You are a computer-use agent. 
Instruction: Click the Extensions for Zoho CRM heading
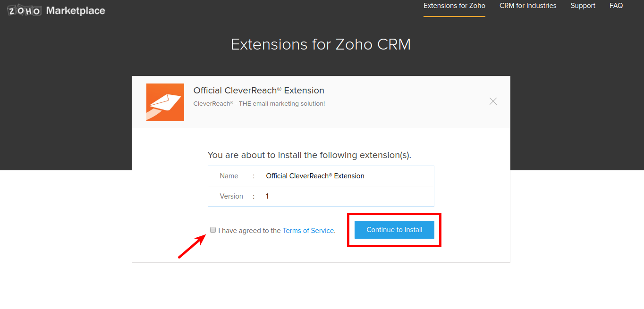(321, 44)
